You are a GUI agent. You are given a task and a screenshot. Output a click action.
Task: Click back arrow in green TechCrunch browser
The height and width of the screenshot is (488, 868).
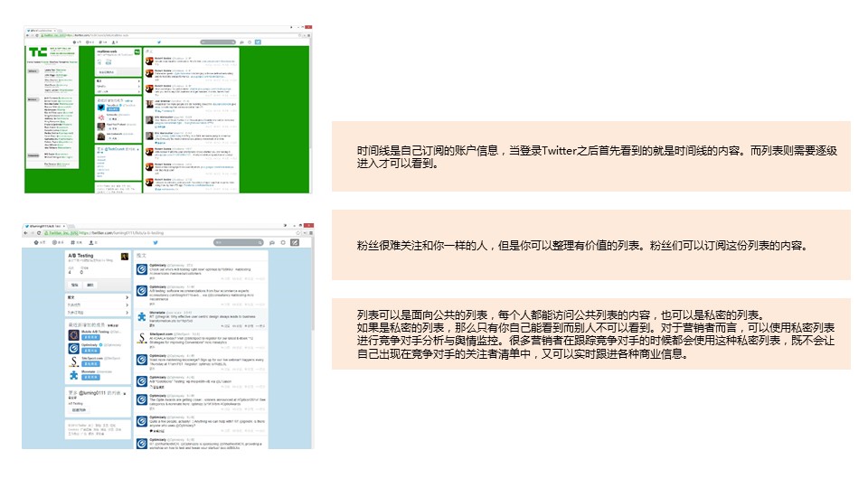pos(27,35)
